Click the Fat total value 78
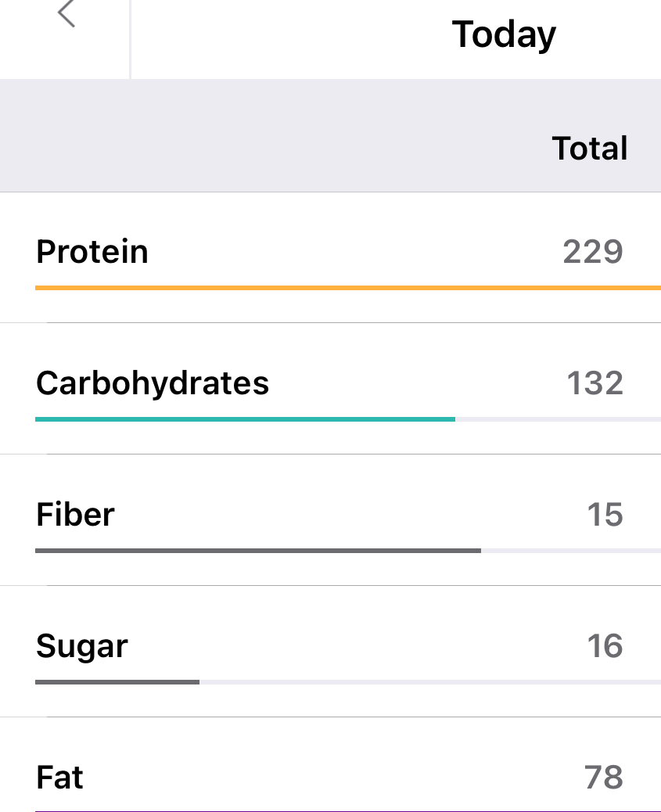Image resolution: width=661 pixels, height=812 pixels. pyautogui.click(x=603, y=778)
